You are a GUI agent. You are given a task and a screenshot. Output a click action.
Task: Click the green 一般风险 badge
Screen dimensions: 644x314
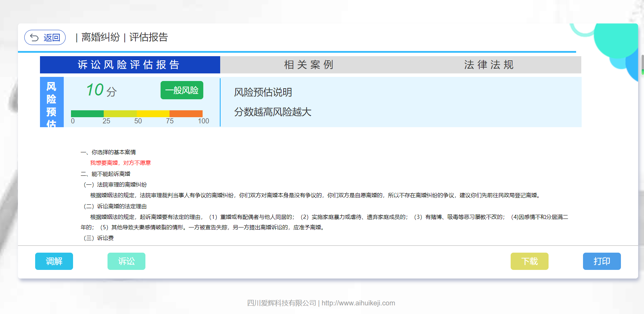(182, 90)
